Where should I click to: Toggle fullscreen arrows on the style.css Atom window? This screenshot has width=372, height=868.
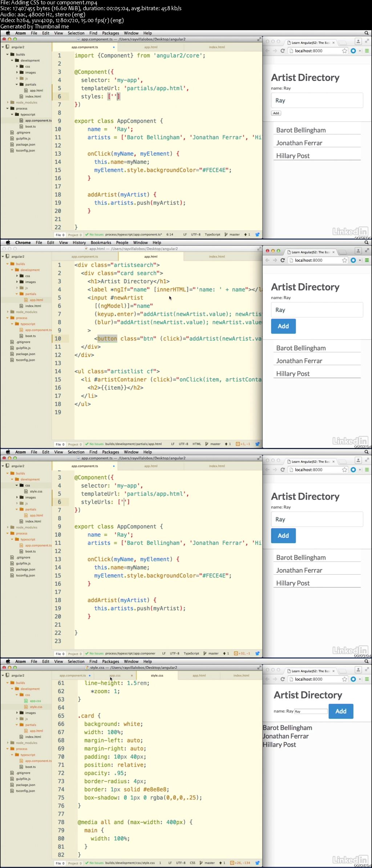pyautogui.click(x=259, y=668)
